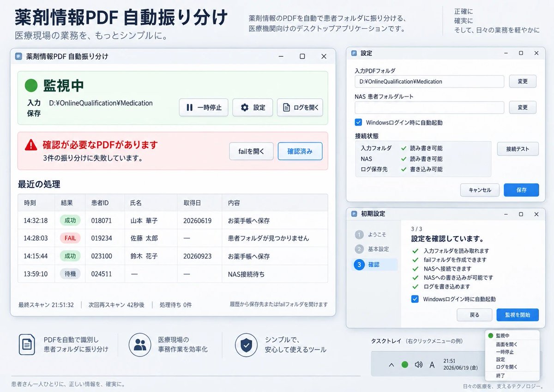Click the FAIL badge in 14:28:03 row
Screen dimensions: 554x392
70,238
